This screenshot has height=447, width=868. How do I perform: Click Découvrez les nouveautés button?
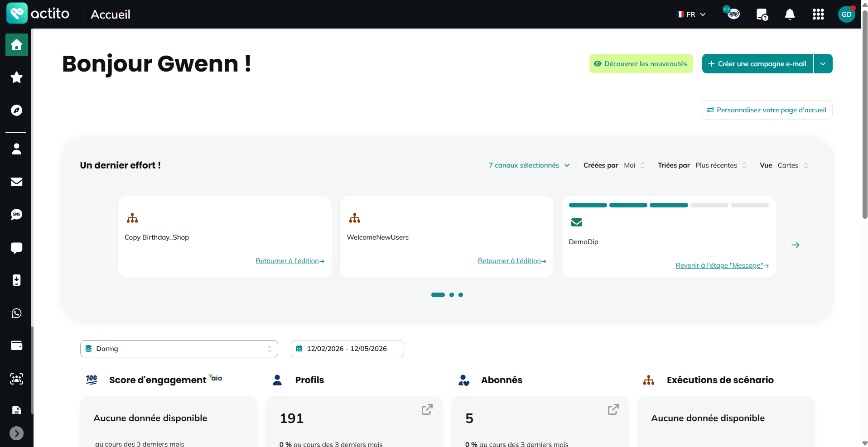[x=641, y=64]
